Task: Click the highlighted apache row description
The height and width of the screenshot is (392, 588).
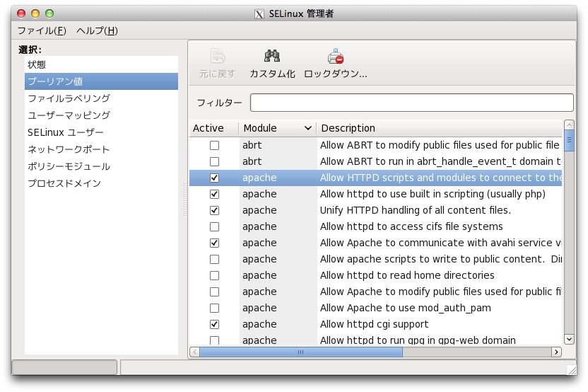Action: (x=440, y=178)
